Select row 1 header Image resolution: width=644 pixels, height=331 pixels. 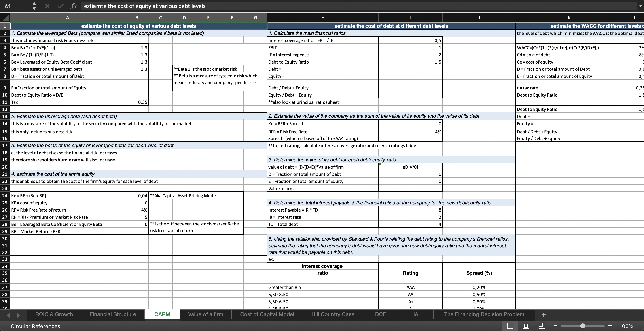[x=5, y=26]
